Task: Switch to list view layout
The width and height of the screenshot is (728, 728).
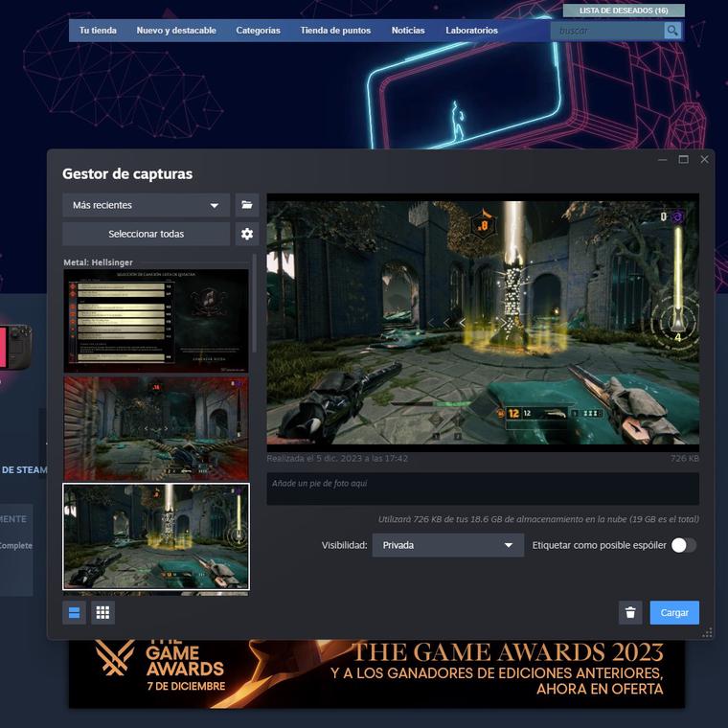Action: pyautogui.click(x=74, y=613)
